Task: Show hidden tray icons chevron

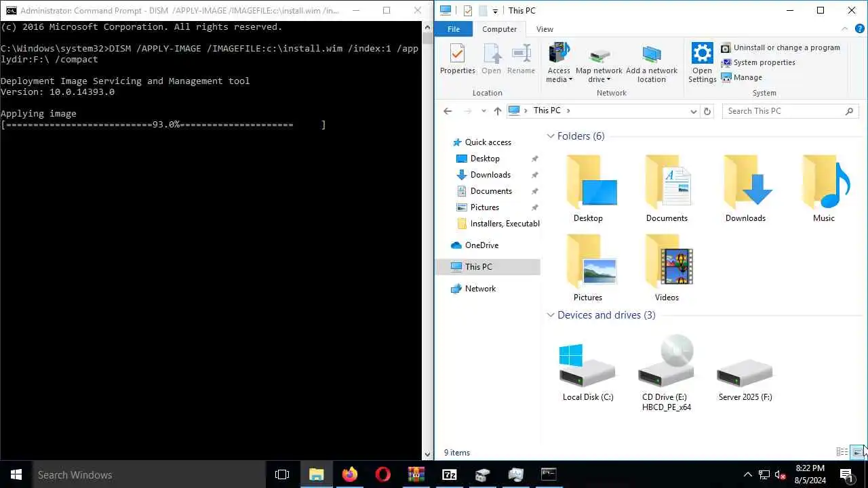Action: [x=748, y=474]
